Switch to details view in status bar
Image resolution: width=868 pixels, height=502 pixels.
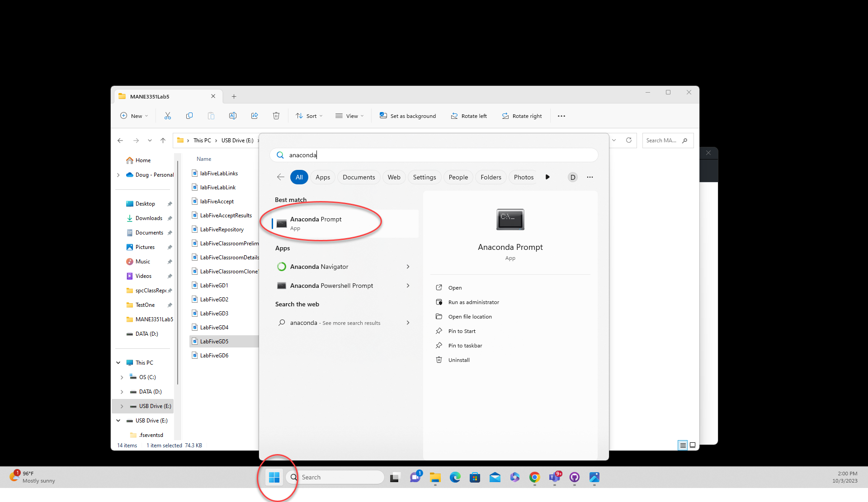[x=683, y=446]
